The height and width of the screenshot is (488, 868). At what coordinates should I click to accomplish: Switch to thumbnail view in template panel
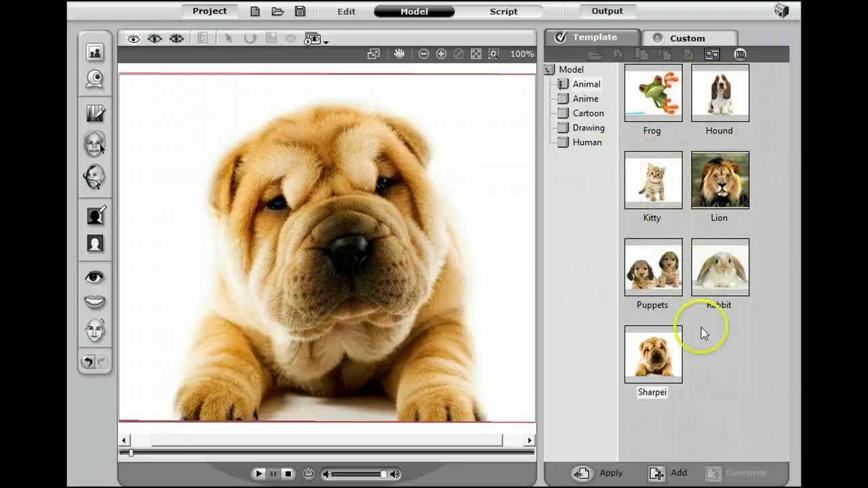[x=712, y=54]
